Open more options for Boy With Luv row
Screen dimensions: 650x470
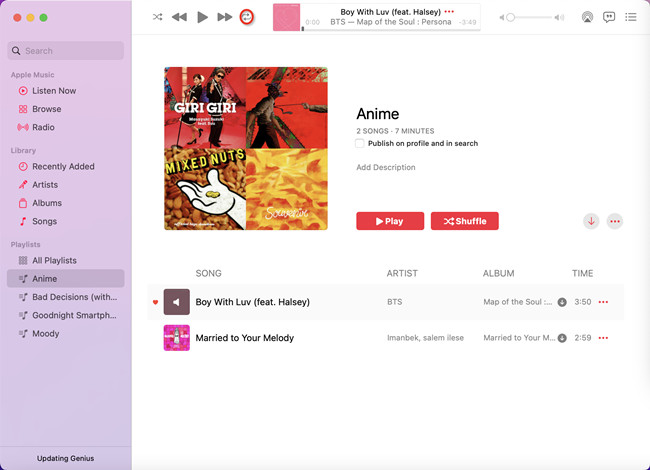point(603,302)
